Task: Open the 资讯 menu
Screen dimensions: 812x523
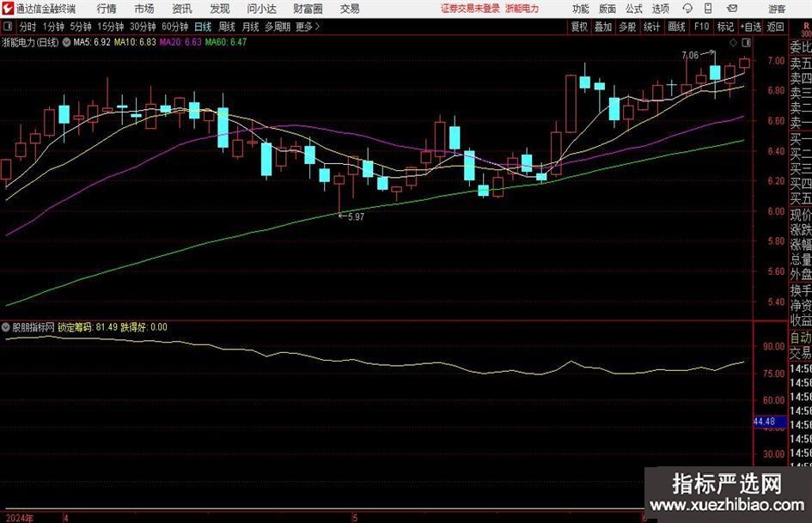Action: tap(182, 9)
